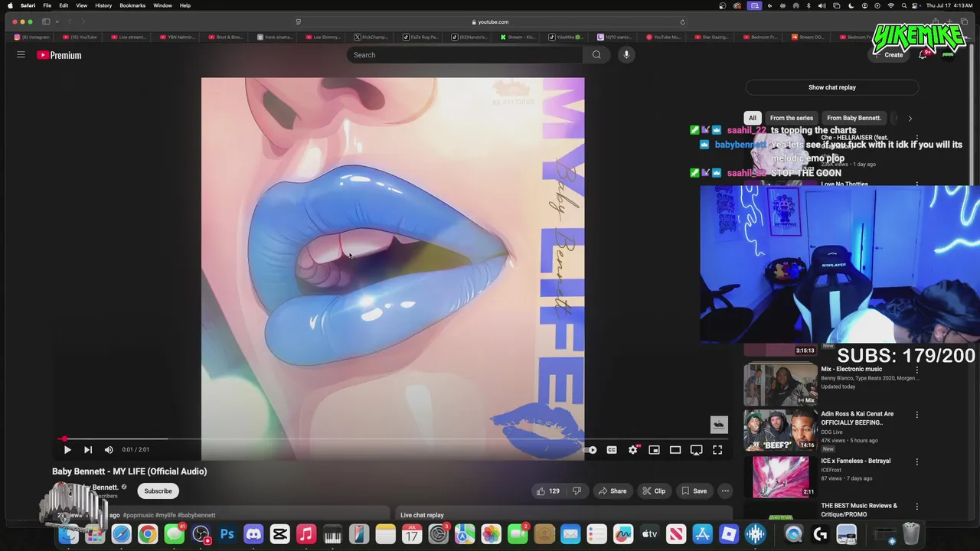980x551 pixels.
Task: Mute the video volume
Action: tap(109, 450)
